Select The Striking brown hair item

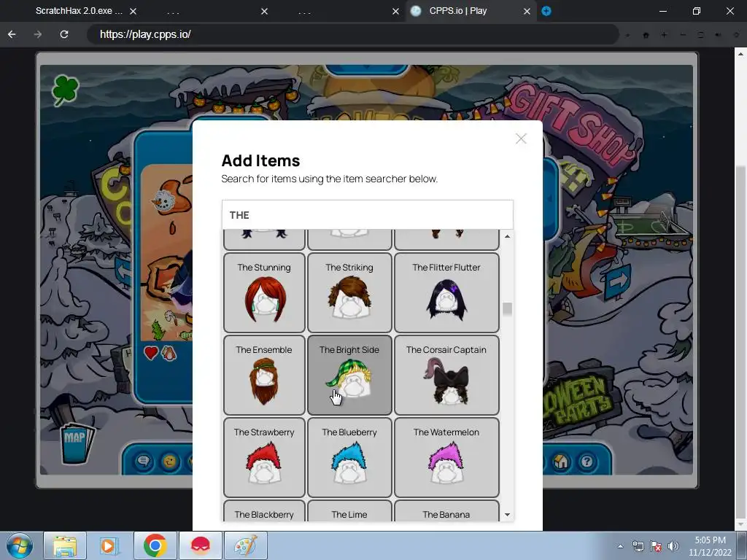point(349,292)
